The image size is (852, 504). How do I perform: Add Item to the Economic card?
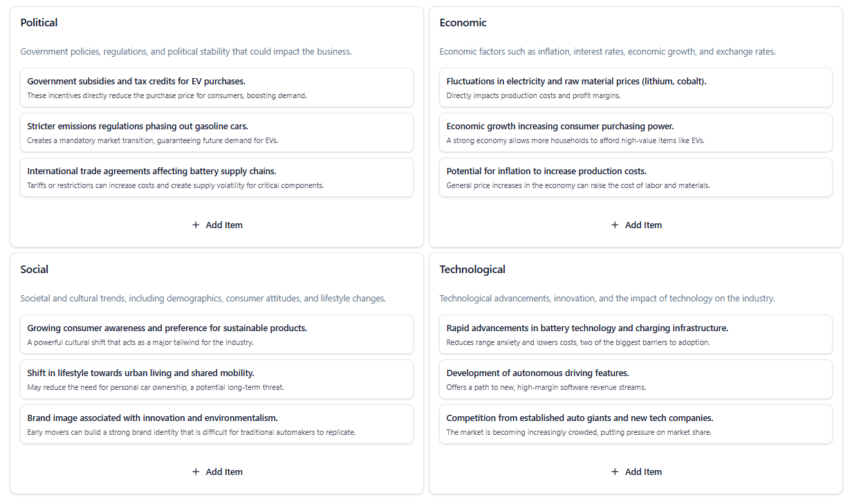click(x=636, y=225)
